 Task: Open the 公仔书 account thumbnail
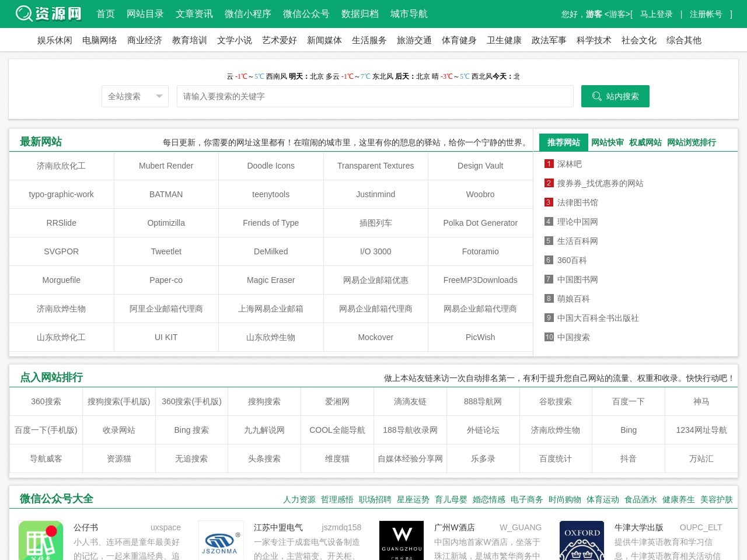pos(41,541)
